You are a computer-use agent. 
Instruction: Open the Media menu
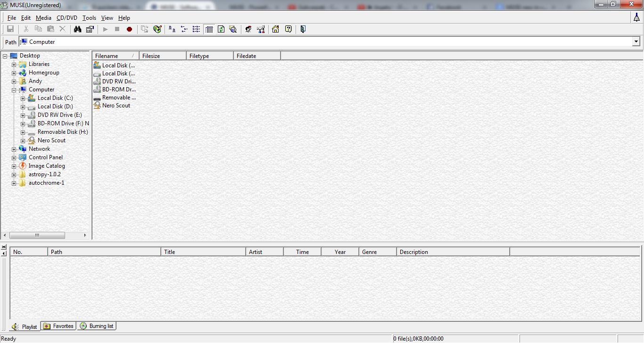pyautogui.click(x=43, y=18)
